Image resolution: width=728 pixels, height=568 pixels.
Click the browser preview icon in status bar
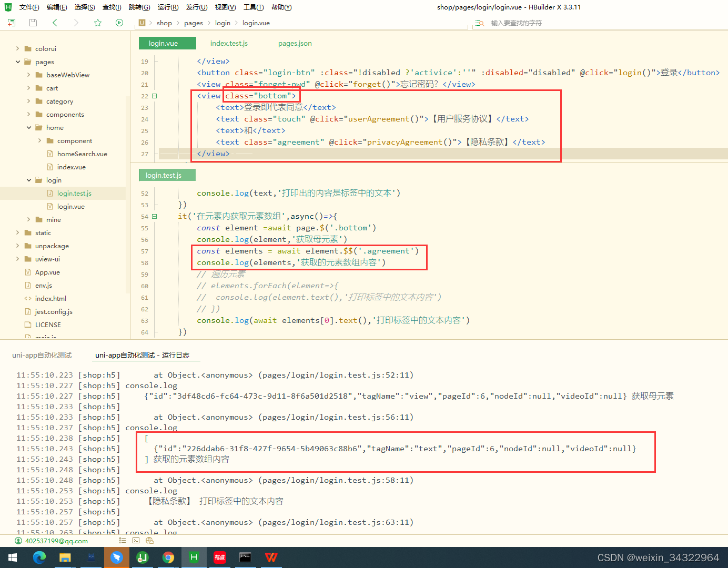(x=150, y=541)
